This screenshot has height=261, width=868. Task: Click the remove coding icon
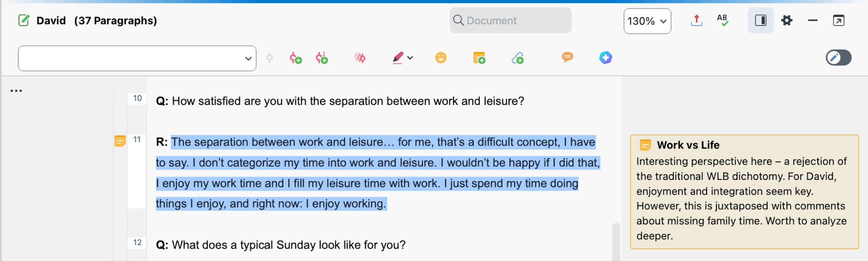(x=360, y=58)
